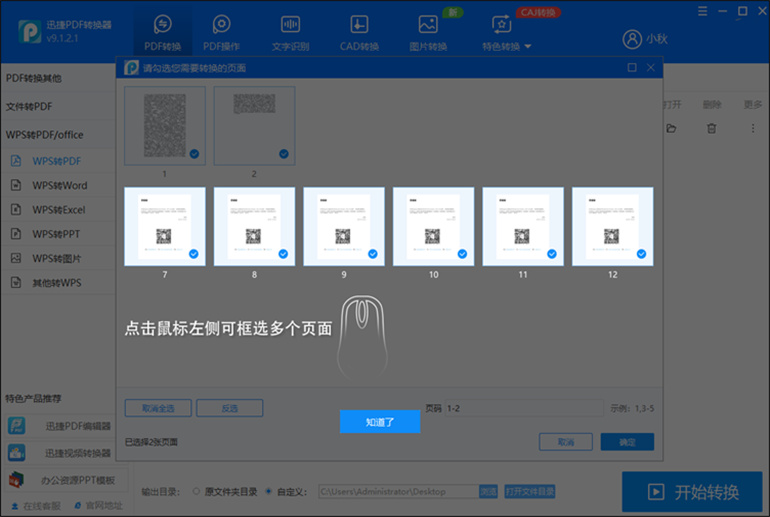
Task: Select WPS转PPT in sidebar
Action: coord(58,234)
